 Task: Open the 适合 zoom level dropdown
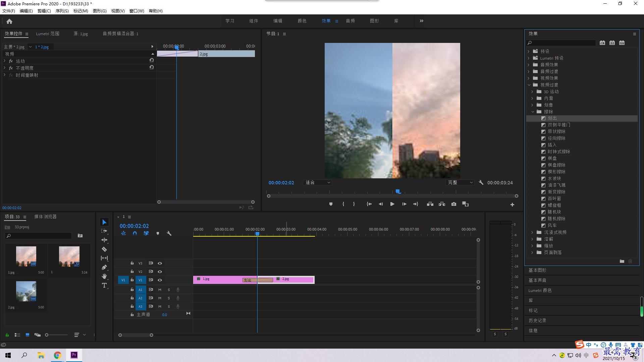click(x=317, y=183)
